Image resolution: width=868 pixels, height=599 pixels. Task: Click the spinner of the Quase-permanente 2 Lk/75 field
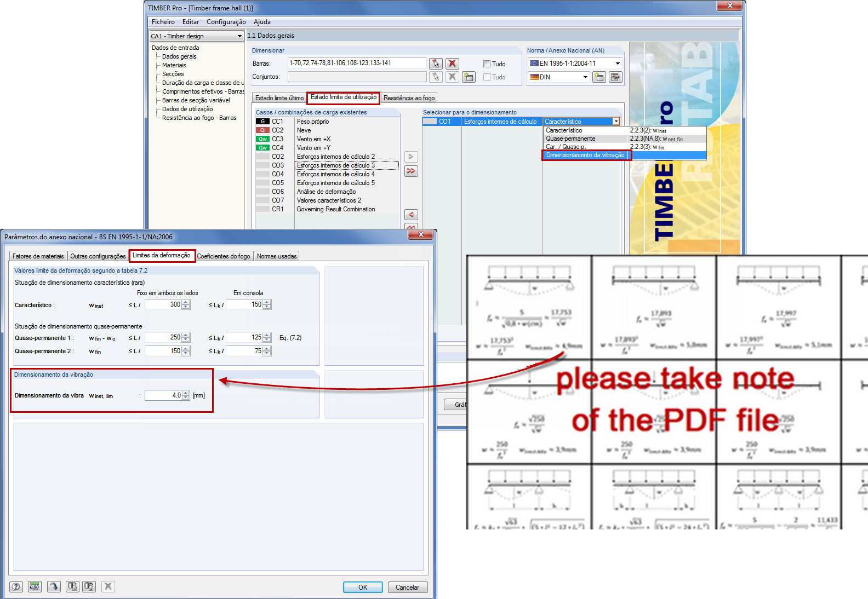click(x=267, y=351)
